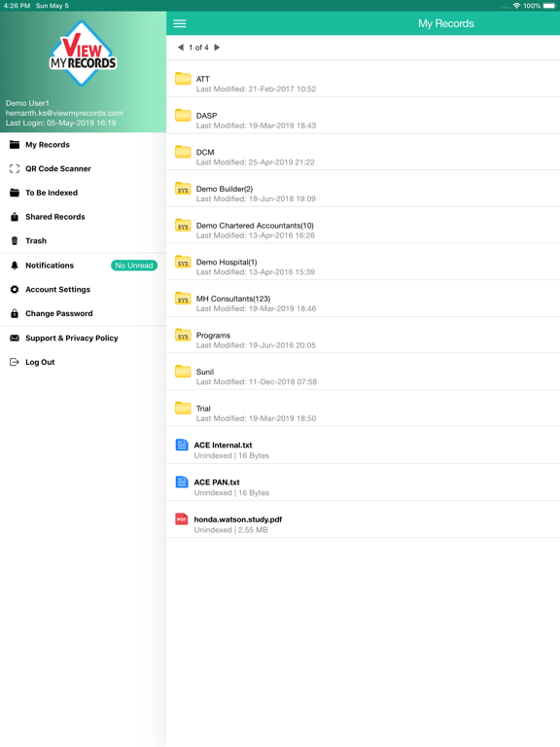Click the 1 of 4 page indicator

(198, 47)
